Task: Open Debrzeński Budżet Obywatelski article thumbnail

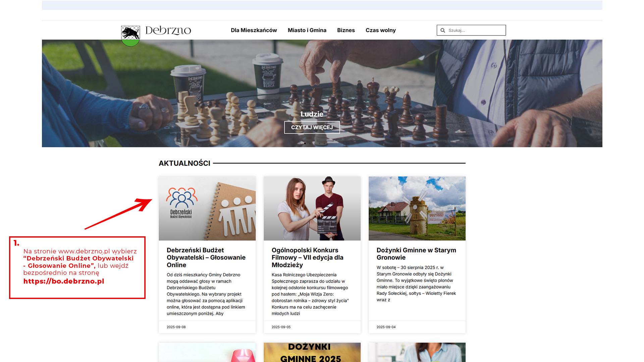Action: 207,208
